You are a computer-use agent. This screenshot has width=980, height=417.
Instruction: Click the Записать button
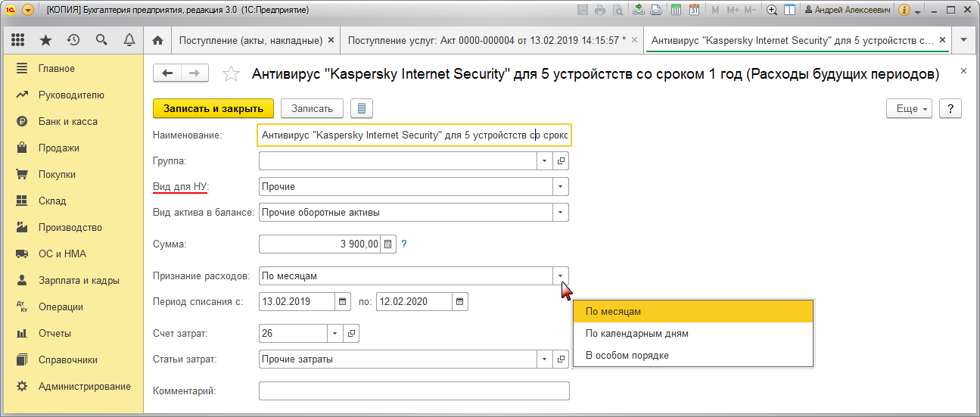(312, 108)
